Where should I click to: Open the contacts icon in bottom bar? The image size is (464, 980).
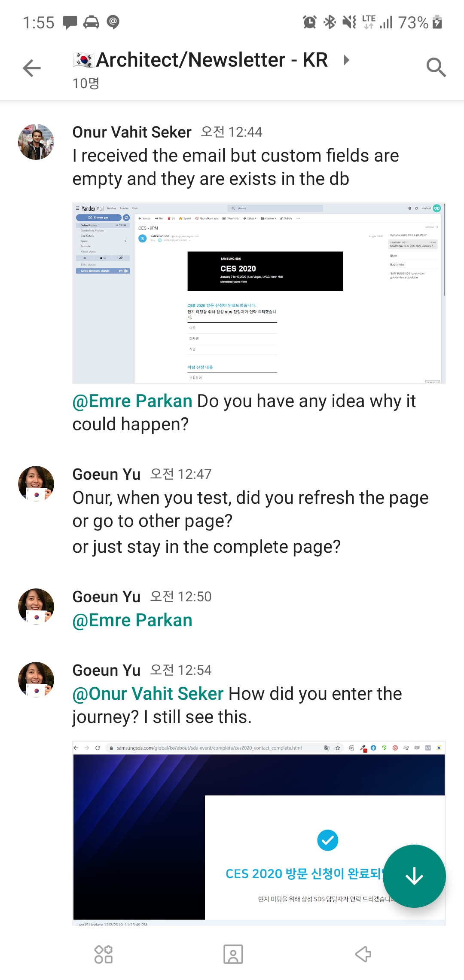[x=233, y=954]
